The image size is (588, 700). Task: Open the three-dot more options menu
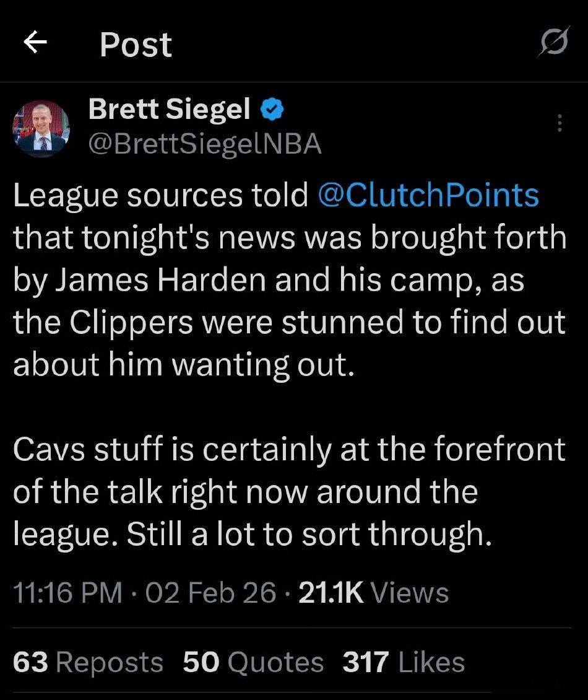(x=559, y=123)
